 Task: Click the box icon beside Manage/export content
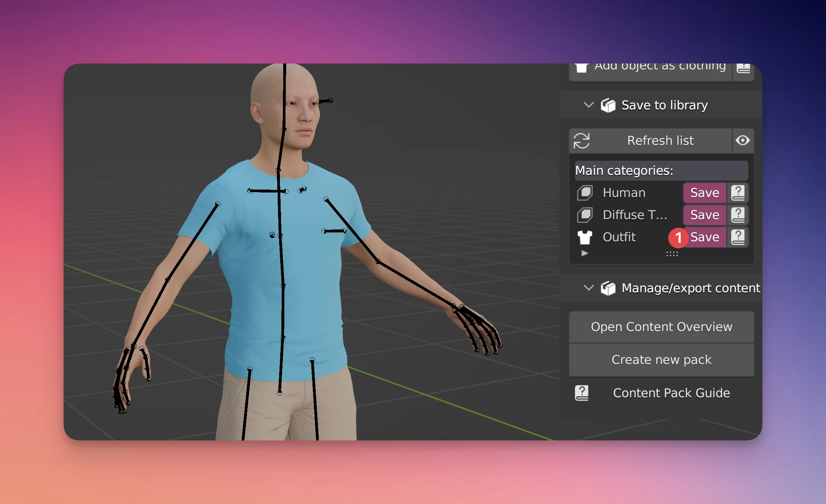click(x=608, y=288)
